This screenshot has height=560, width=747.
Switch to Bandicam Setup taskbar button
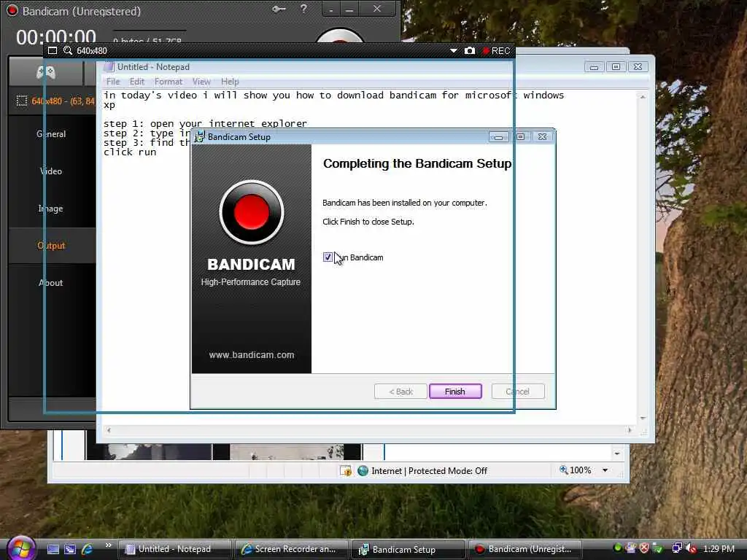tap(409, 549)
